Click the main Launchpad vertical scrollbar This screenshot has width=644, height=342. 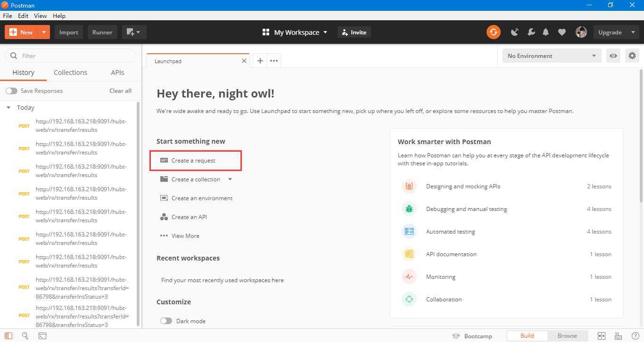click(x=641, y=136)
